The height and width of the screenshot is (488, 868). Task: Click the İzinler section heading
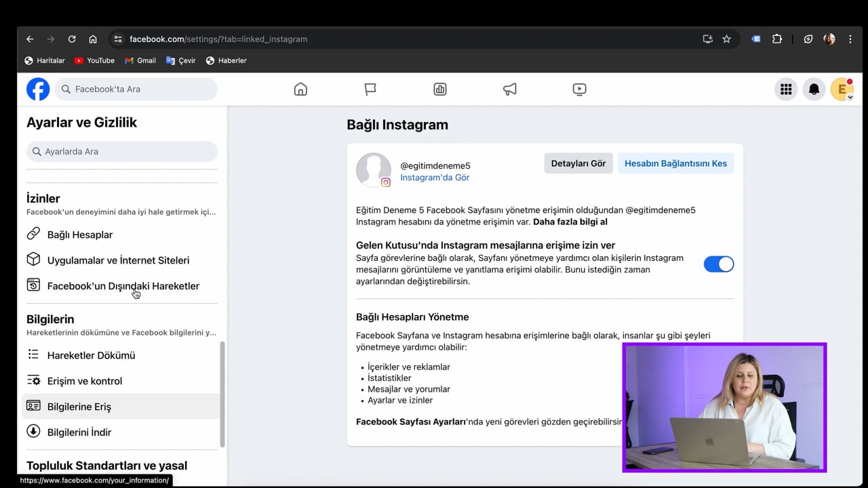pyautogui.click(x=43, y=199)
